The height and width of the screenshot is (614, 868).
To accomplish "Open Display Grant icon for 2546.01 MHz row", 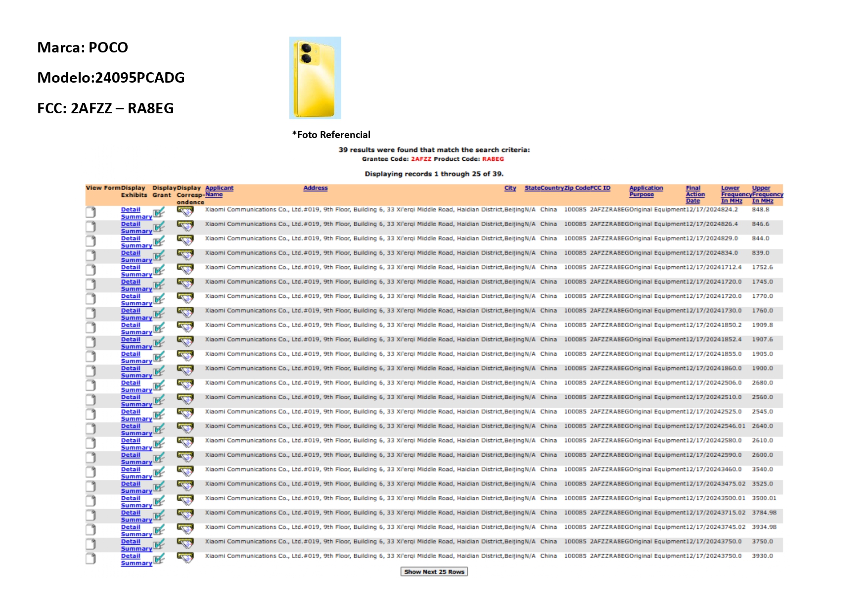I will [x=158, y=429].
